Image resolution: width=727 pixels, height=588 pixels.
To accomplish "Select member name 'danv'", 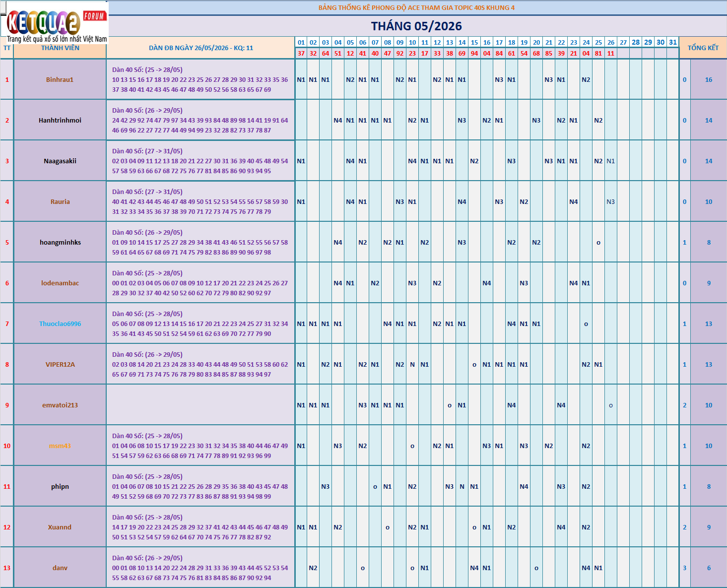I will coord(60,568).
